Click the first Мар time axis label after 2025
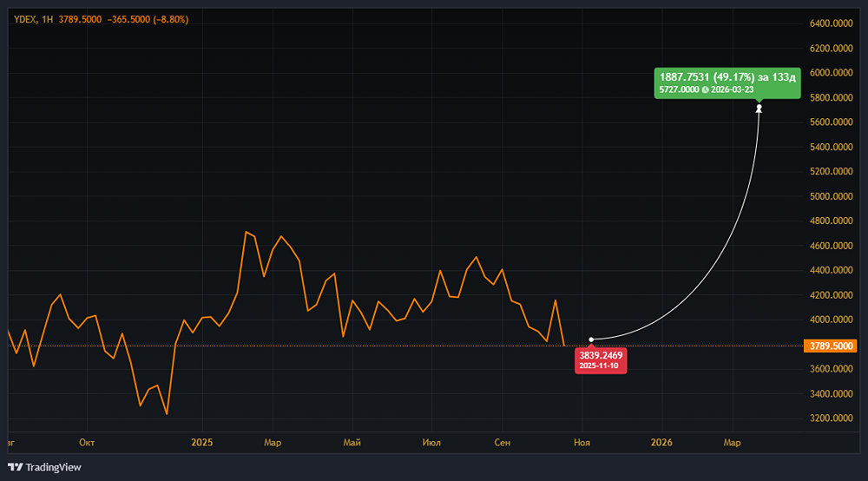 273,442
